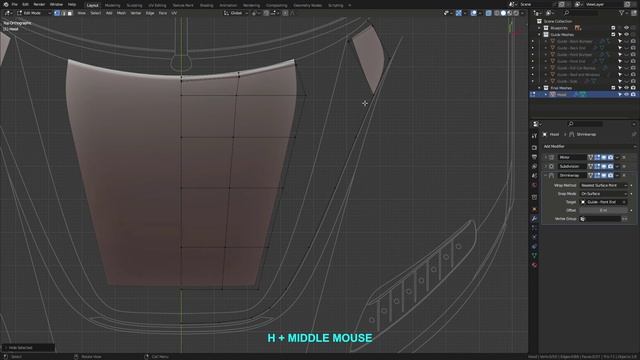Hide the Blueprints collection in viewport

point(627,28)
